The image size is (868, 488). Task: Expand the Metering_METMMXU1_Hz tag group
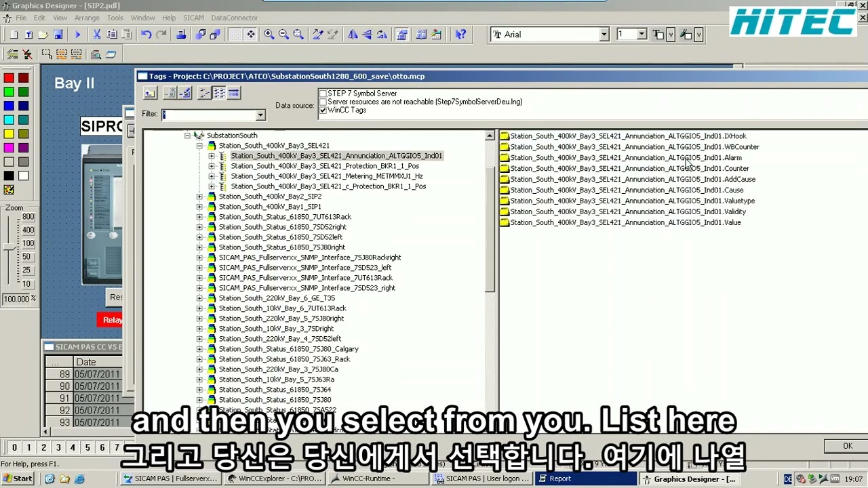212,176
